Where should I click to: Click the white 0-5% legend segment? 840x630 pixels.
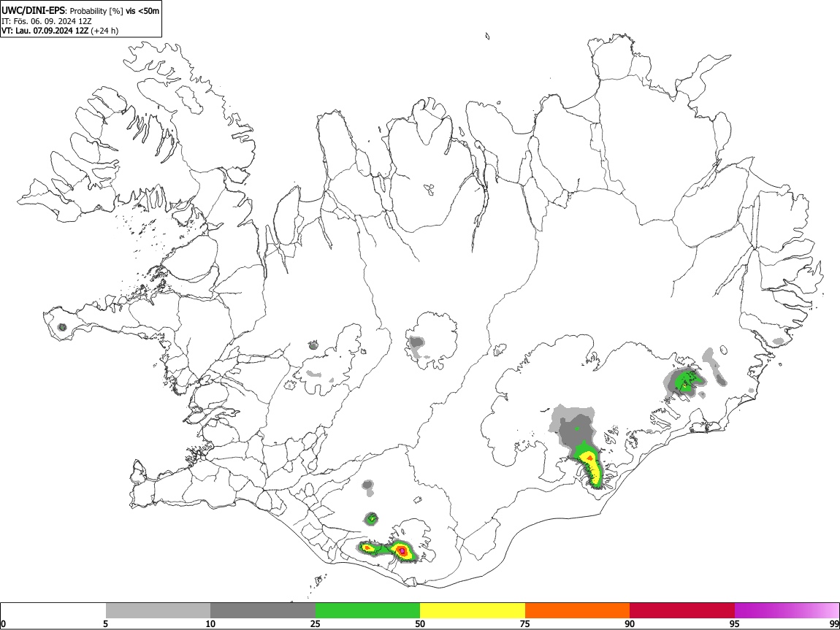(x=53, y=611)
